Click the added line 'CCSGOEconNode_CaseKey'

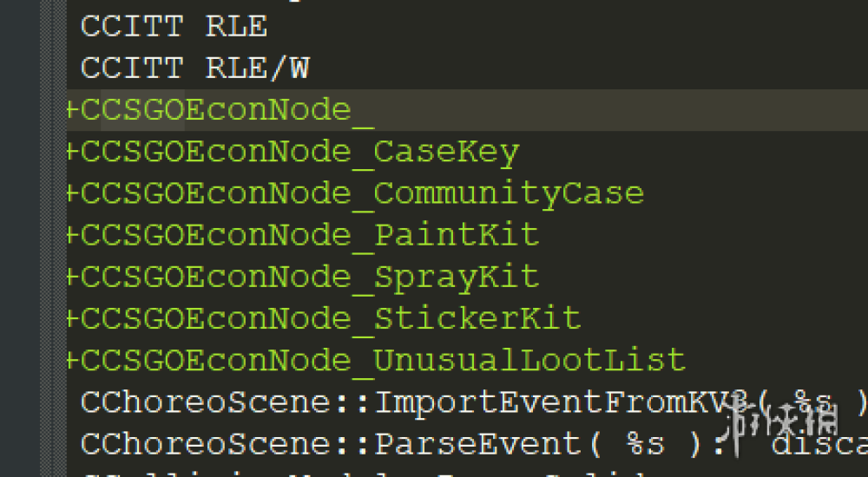(299, 152)
